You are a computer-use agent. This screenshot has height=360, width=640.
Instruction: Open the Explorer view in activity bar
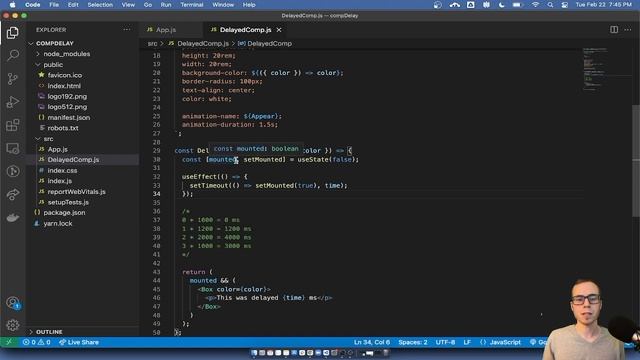[13, 33]
